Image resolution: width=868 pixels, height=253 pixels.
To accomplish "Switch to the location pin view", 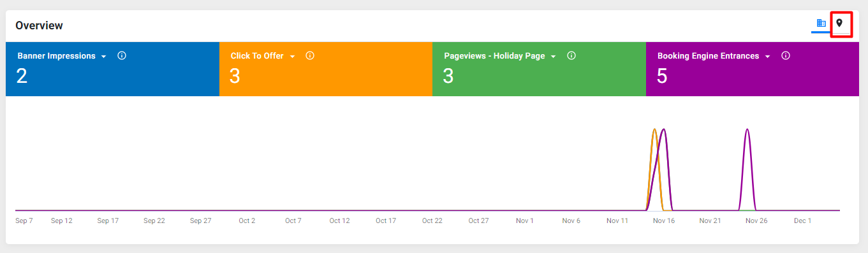I will [839, 23].
